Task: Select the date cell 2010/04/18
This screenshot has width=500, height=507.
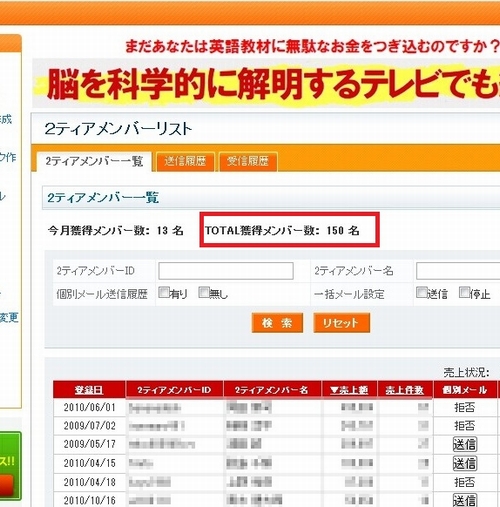Action: (89, 482)
